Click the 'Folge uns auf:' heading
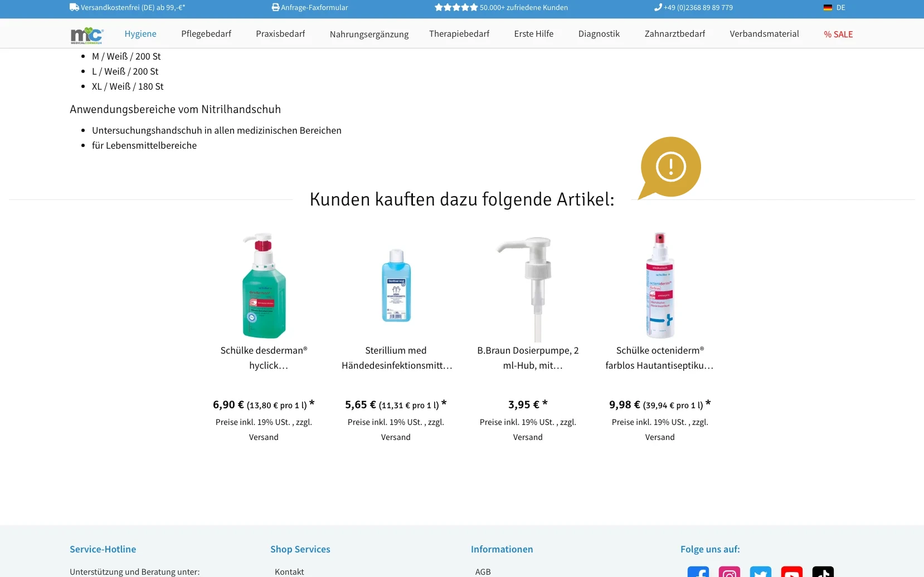Image resolution: width=924 pixels, height=577 pixels. [710, 549]
